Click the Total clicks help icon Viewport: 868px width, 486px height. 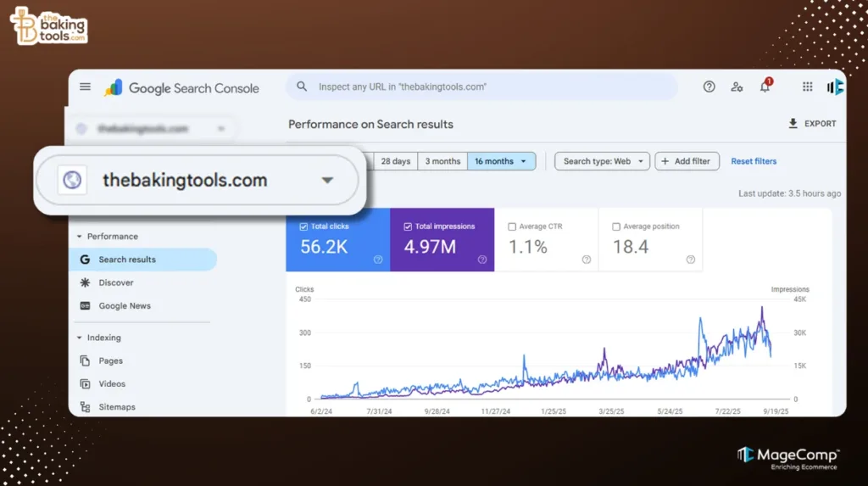pyautogui.click(x=378, y=260)
